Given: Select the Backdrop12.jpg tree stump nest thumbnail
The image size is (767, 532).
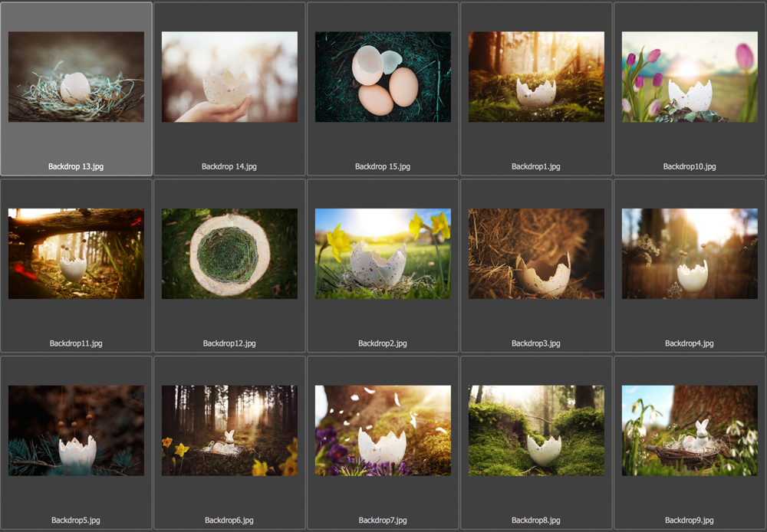Looking at the screenshot, I should 229,254.
